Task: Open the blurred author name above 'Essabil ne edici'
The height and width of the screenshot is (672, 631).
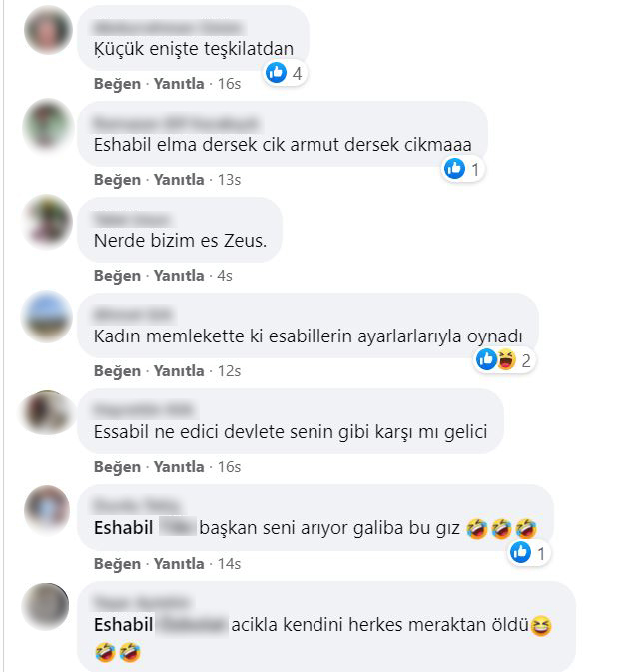Action: [x=144, y=410]
